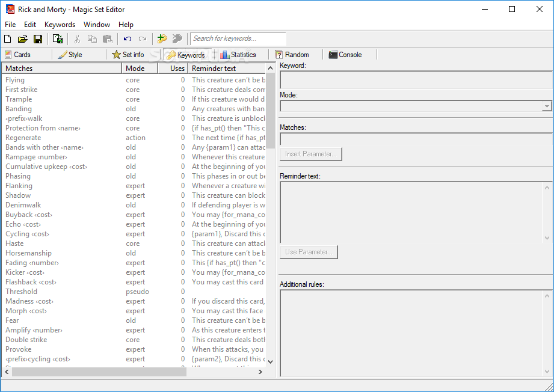Viewport: 554px width, 392px height.
Task: Select the Keywords tab
Action: 186,55
